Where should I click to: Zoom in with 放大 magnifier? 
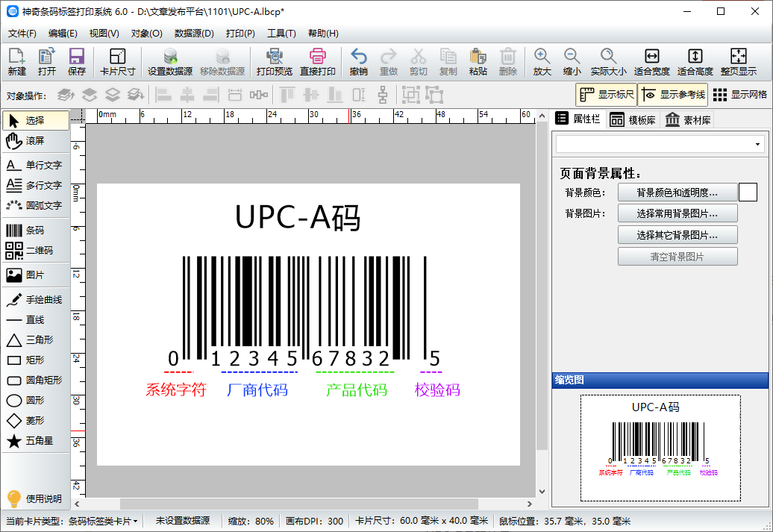(x=542, y=62)
